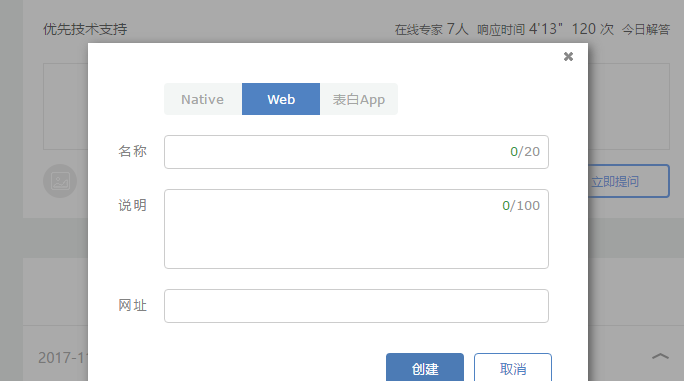Open the 表白App tab

(x=359, y=99)
